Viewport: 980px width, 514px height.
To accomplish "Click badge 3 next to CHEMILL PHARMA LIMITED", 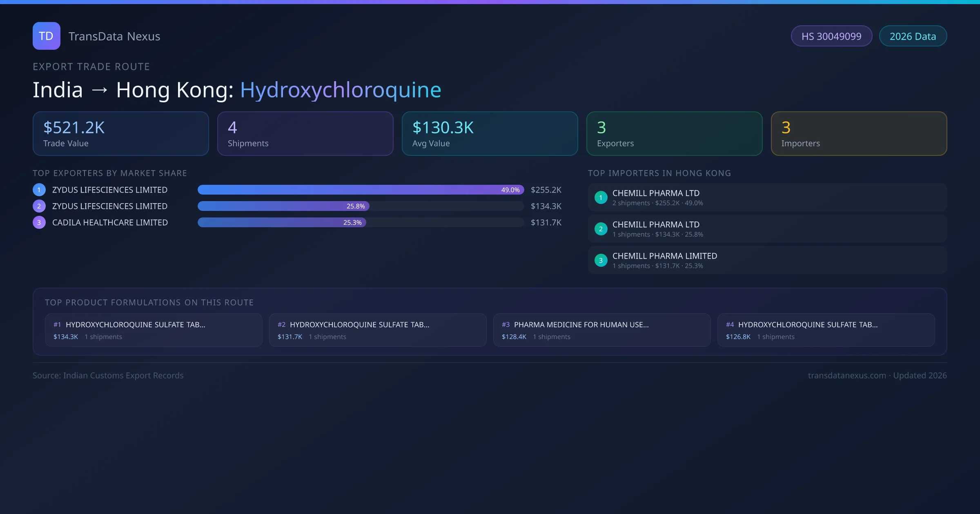I will click(x=601, y=260).
